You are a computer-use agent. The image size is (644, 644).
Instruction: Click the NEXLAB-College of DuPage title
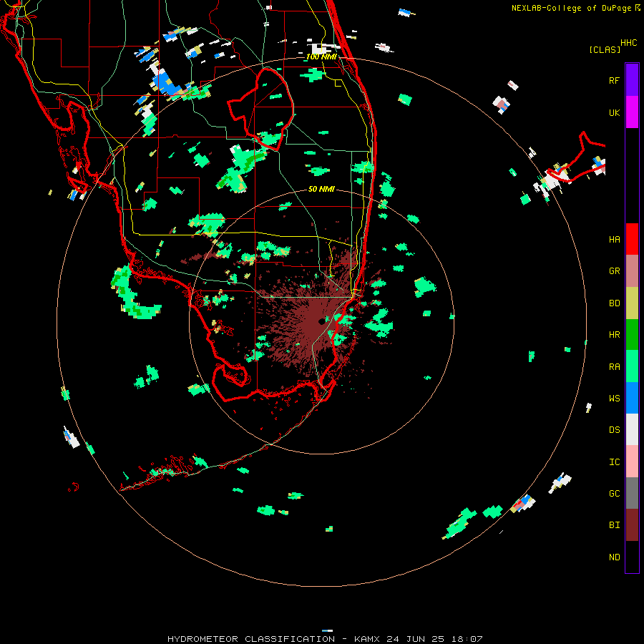click(x=576, y=8)
